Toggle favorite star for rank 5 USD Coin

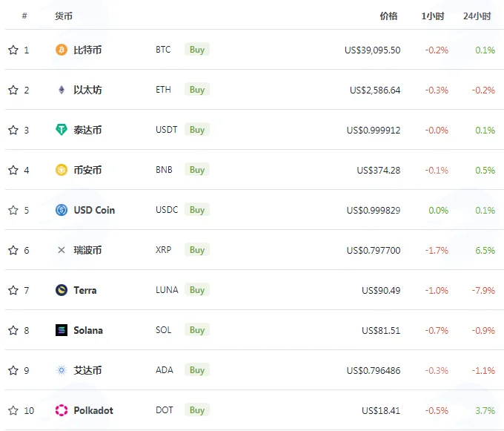13,210
